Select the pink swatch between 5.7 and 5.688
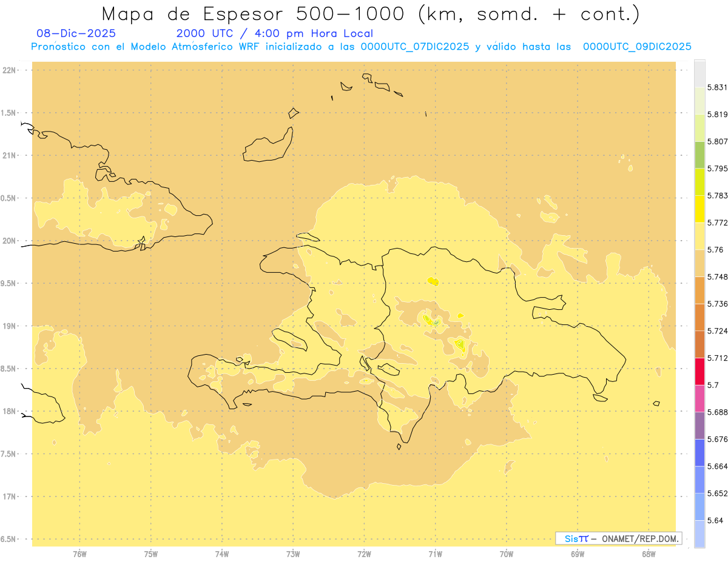This screenshot has width=728, height=562. (x=699, y=398)
